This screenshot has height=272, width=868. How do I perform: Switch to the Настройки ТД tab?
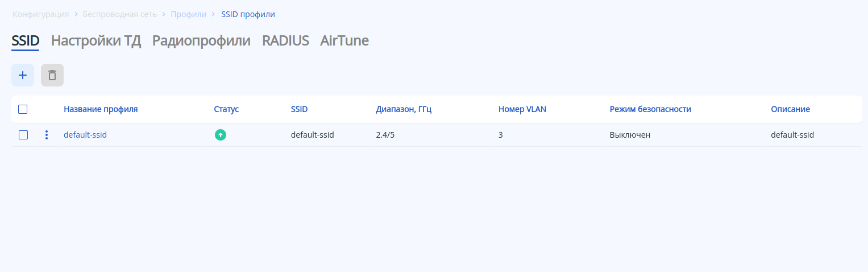(x=96, y=41)
